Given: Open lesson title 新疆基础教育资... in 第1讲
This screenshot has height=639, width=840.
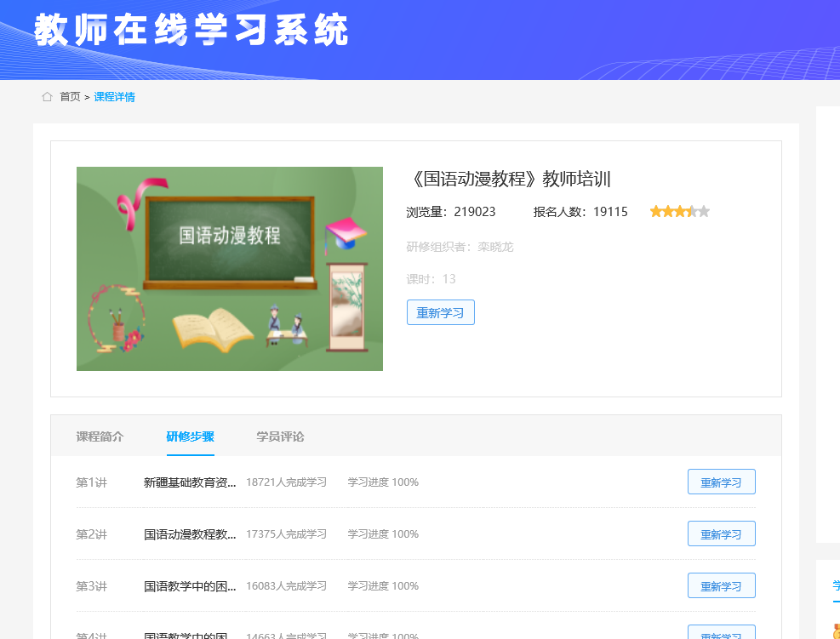Looking at the screenshot, I should [x=190, y=482].
